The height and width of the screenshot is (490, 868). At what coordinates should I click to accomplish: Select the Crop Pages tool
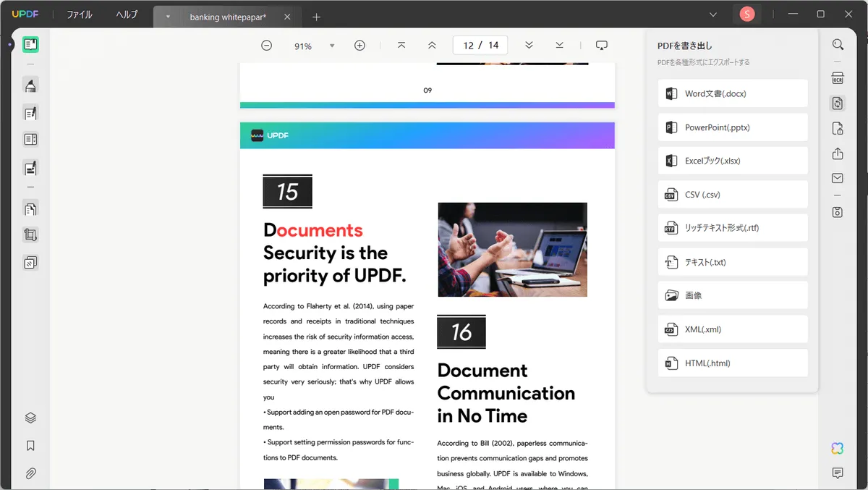pyautogui.click(x=30, y=235)
